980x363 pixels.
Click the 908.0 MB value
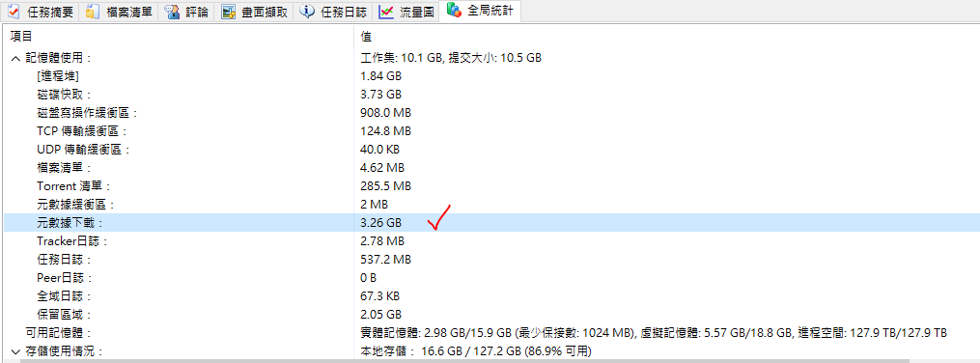[x=385, y=113]
